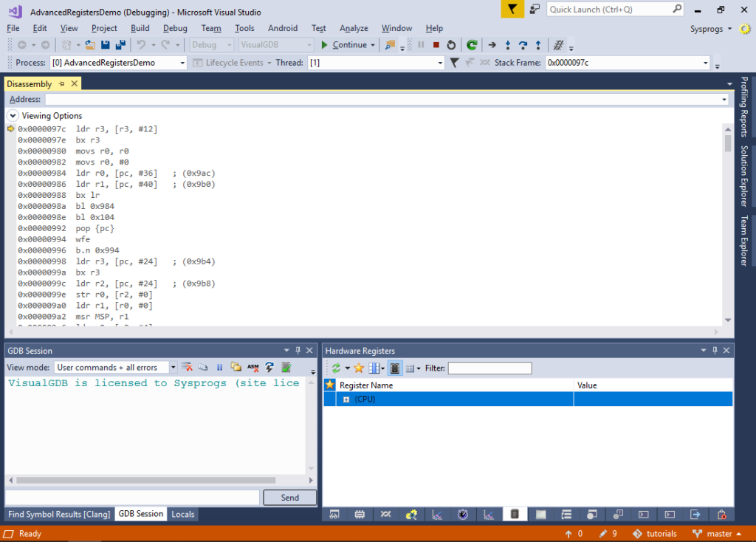The width and height of the screenshot is (756, 542).
Task: Clear GDB session log icon
Action: pyautogui.click(x=187, y=368)
